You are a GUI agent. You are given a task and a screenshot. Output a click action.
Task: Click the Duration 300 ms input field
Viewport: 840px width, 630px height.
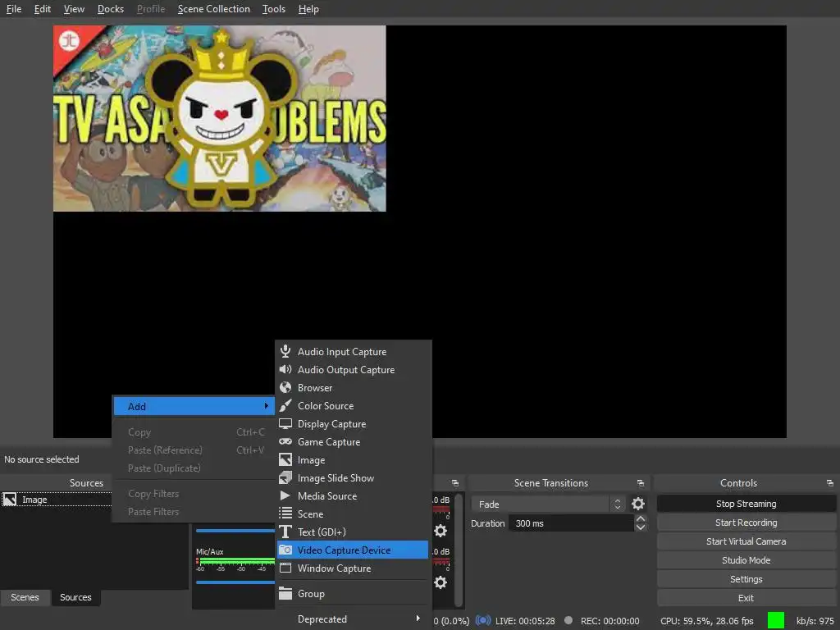pos(571,523)
